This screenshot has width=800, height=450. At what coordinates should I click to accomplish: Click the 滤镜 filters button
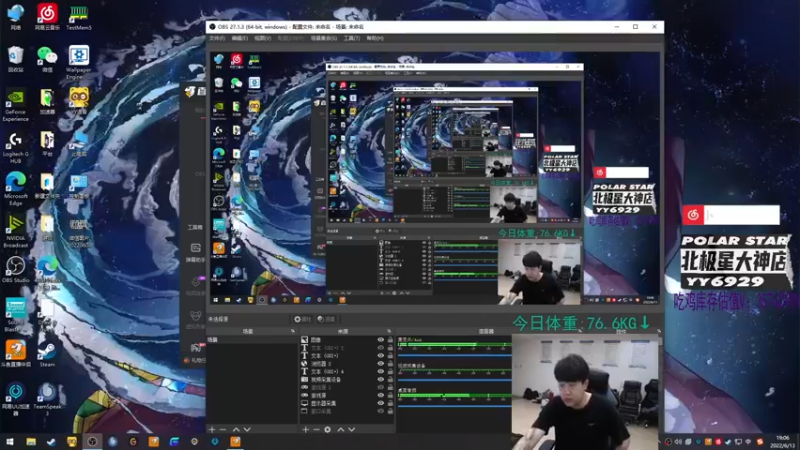tap(326, 319)
